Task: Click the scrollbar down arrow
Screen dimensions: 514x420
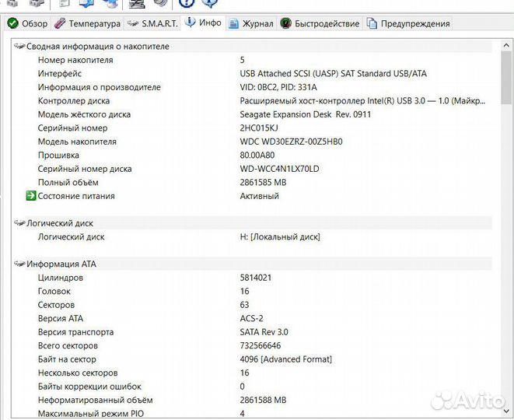Action: tap(506, 411)
